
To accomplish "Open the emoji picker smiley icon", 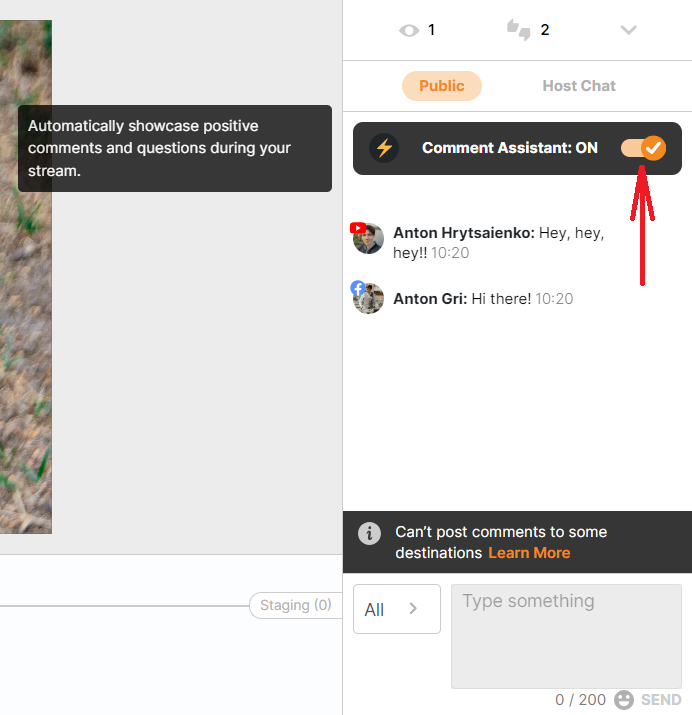I will [x=624, y=699].
